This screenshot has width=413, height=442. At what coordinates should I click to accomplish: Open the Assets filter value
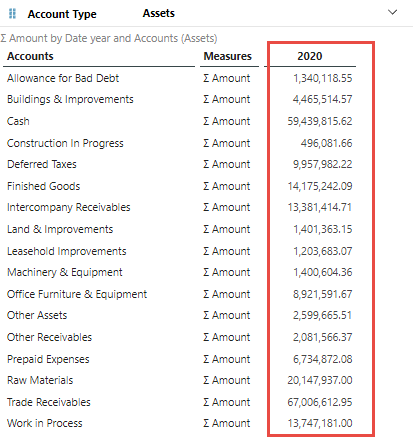159,13
